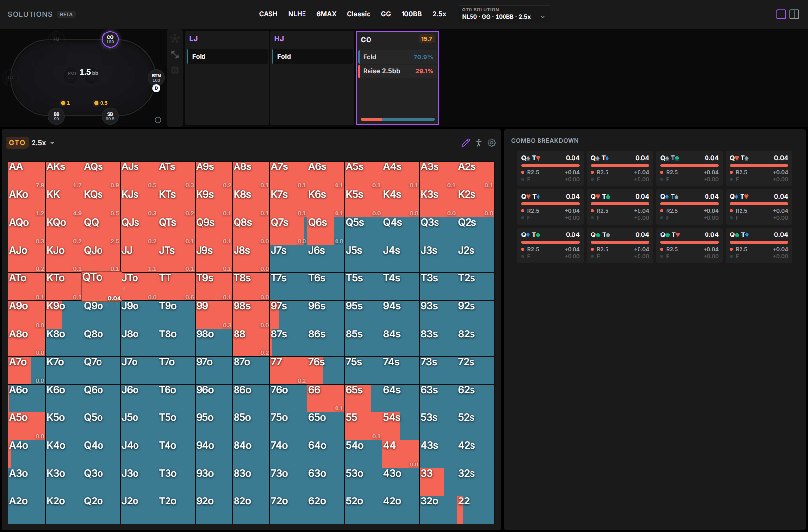Select the LJ seat on the table
Screen dimensions: 808x532
[10, 78]
